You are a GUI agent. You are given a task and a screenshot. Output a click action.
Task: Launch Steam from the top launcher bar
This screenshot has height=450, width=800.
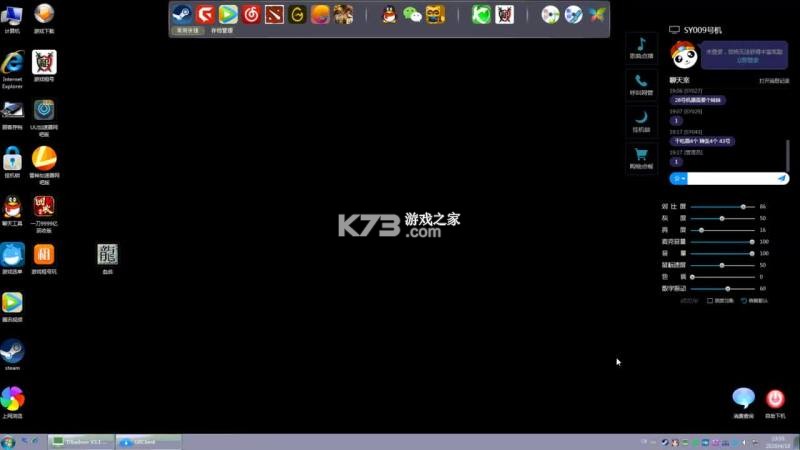click(x=182, y=14)
